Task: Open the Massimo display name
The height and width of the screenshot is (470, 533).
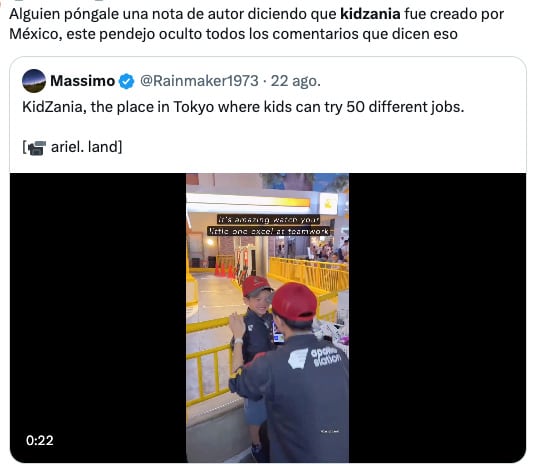Action: (x=82, y=81)
